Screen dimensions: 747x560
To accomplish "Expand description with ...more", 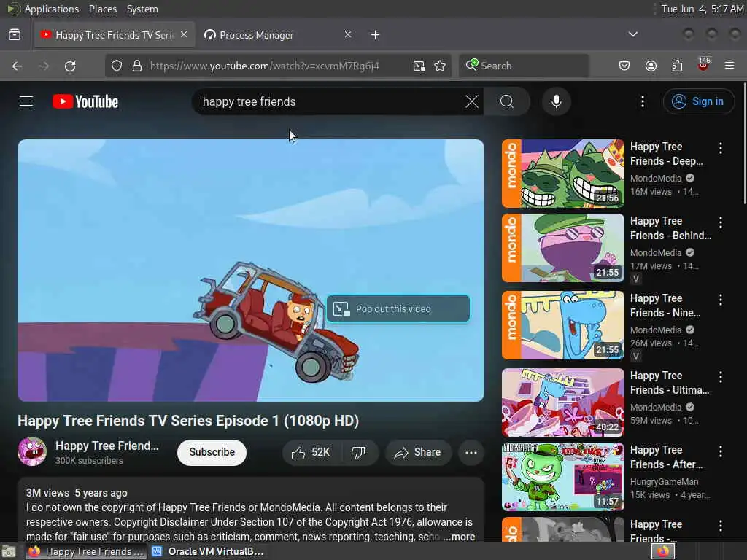I will coord(460,537).
